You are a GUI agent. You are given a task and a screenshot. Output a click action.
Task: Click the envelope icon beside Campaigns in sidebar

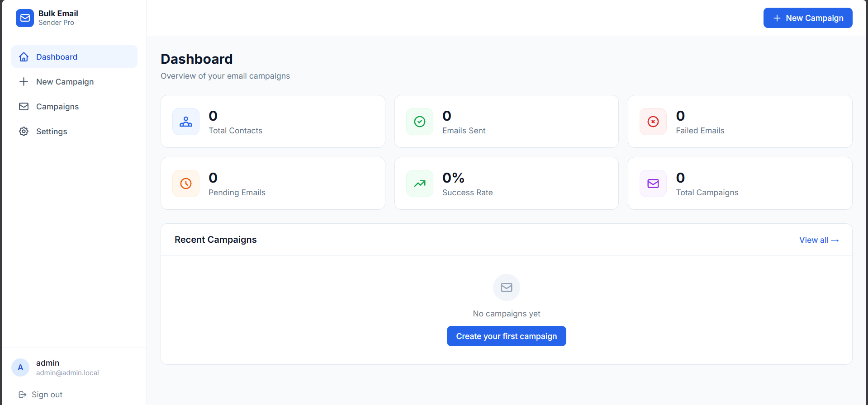pyautogui.click(x=24, y=107)
